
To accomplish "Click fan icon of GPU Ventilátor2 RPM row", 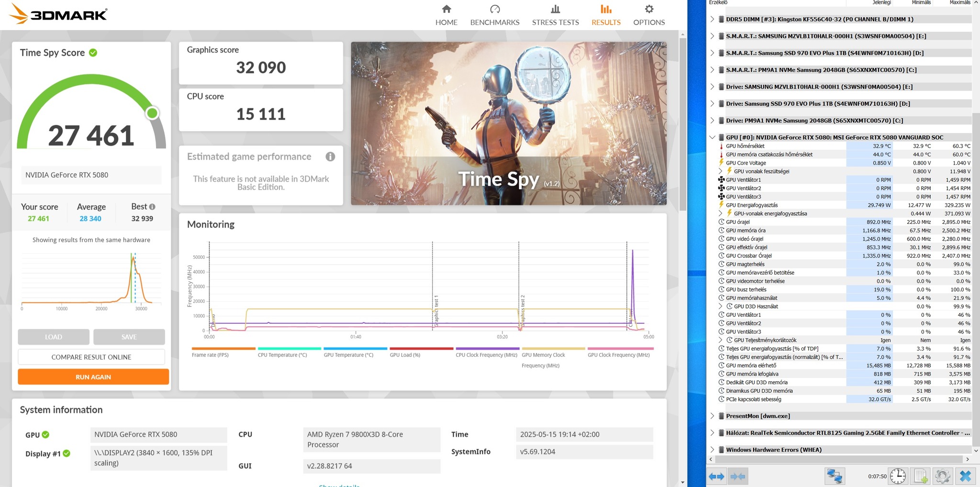I will [x=721, y=188].
